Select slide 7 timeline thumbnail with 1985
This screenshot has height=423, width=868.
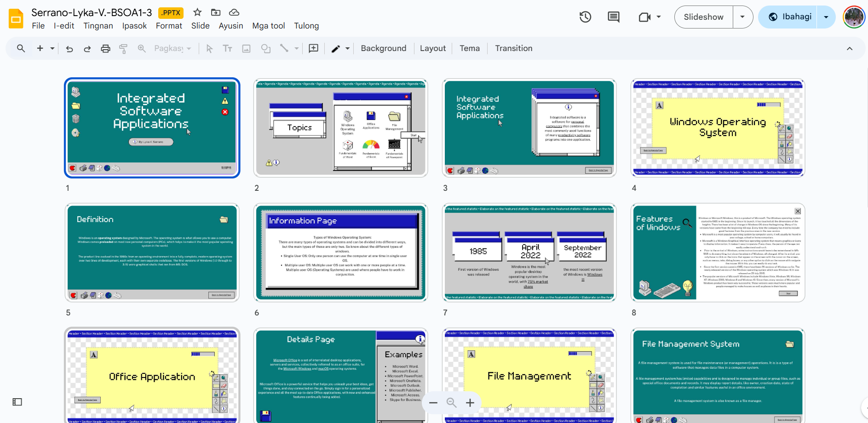point(529,252)
